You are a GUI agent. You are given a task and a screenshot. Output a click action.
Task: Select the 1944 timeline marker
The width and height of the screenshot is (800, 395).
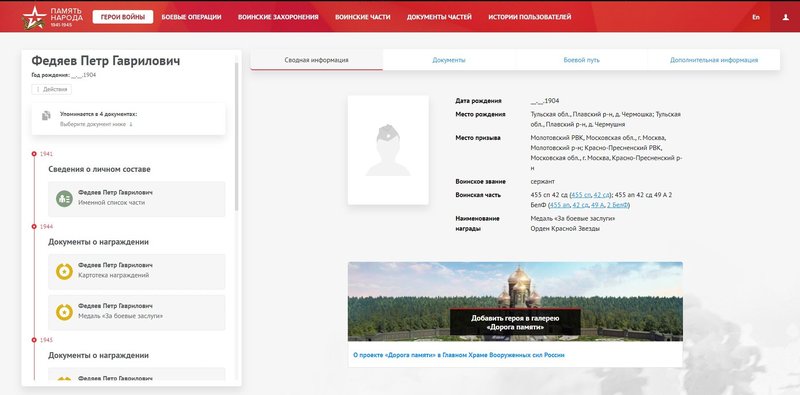point(34,227)
